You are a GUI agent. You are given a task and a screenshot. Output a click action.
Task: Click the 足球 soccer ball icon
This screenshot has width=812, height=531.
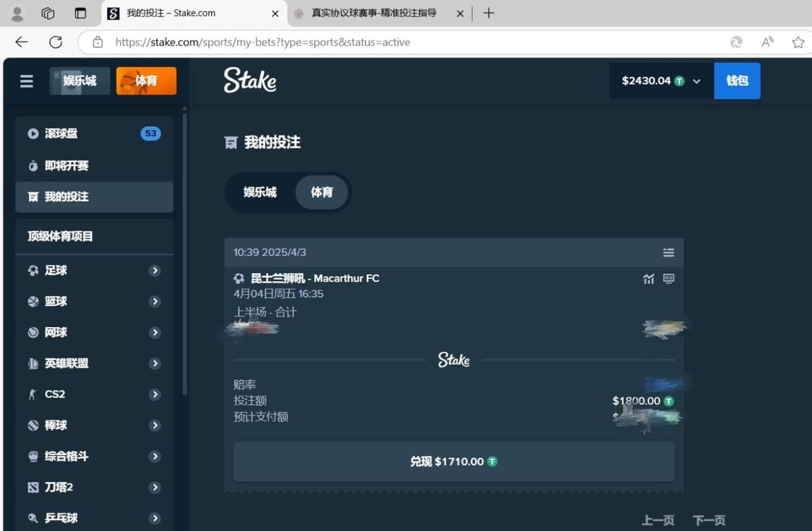coord(32,270)
